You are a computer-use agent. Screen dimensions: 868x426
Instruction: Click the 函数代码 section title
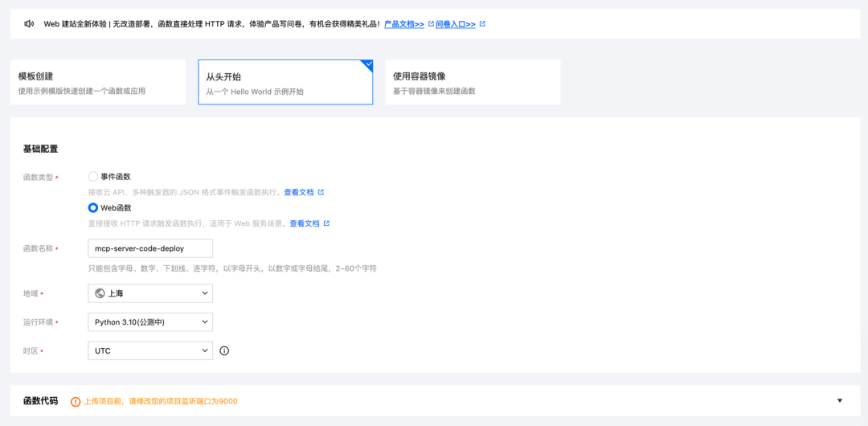pos(40,401)
